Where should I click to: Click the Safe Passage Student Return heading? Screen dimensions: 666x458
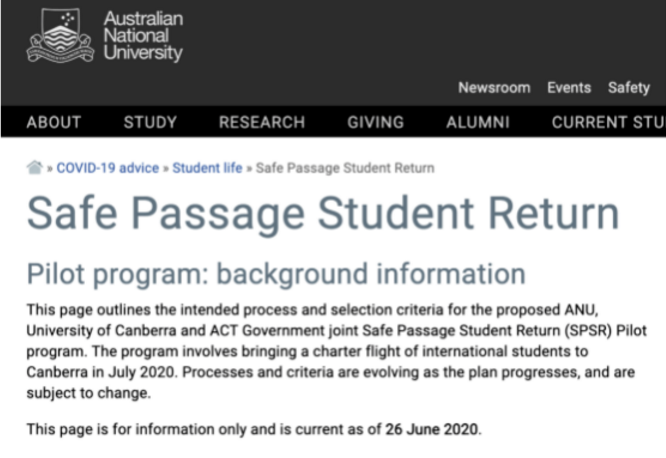point(323,214)
